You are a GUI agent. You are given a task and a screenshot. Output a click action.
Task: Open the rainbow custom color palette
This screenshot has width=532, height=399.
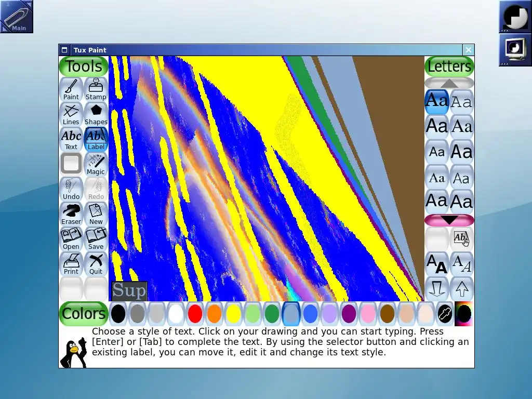tap(464, 313)
